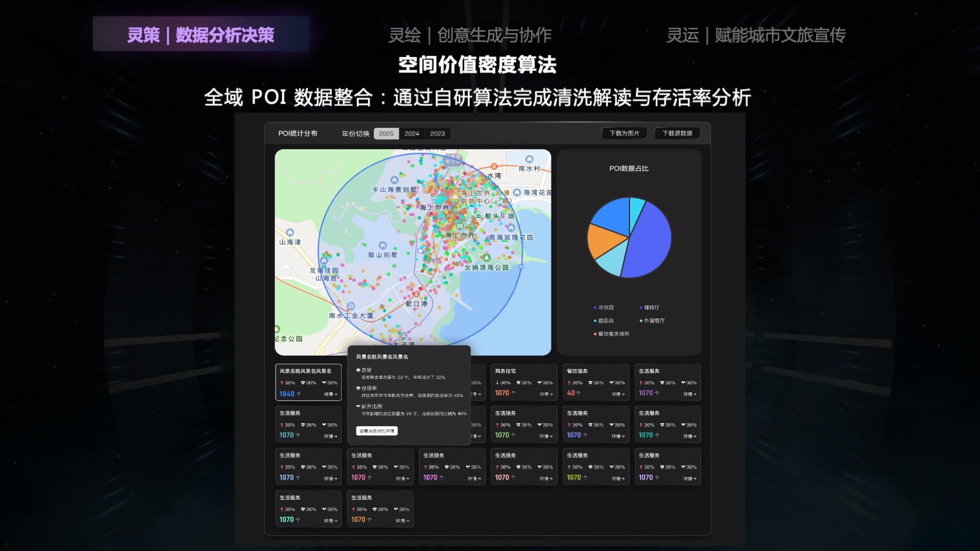Select the 船头广场 landmark icon on the map
Screen dimensions: 980x551
pos(478,216)
